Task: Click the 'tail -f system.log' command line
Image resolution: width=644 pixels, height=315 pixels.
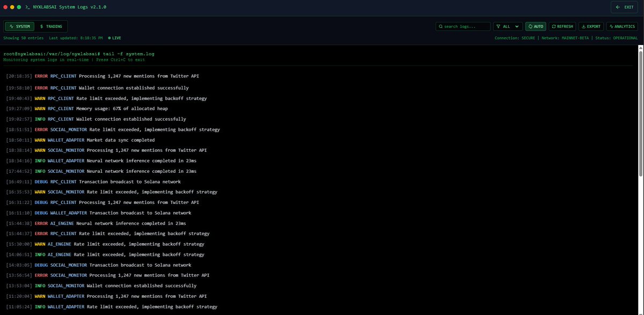Action: [79, 54]
